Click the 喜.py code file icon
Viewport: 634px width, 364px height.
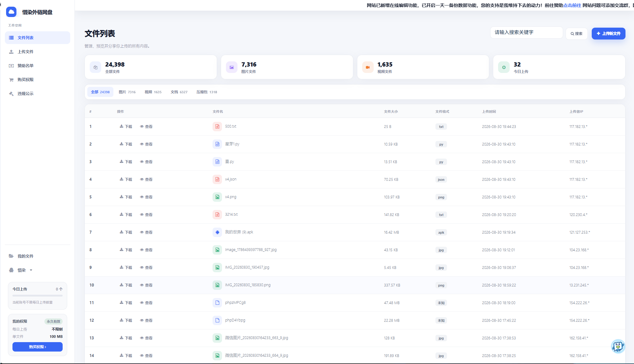tap(217, 162)
